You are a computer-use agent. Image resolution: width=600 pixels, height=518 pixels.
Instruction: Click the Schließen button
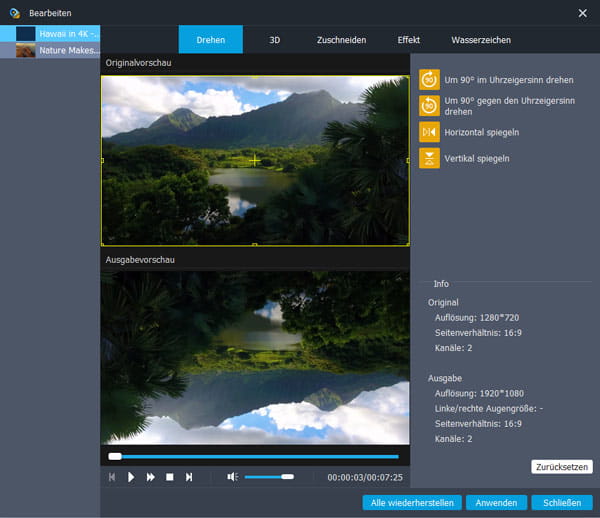(x=562, y=503)
